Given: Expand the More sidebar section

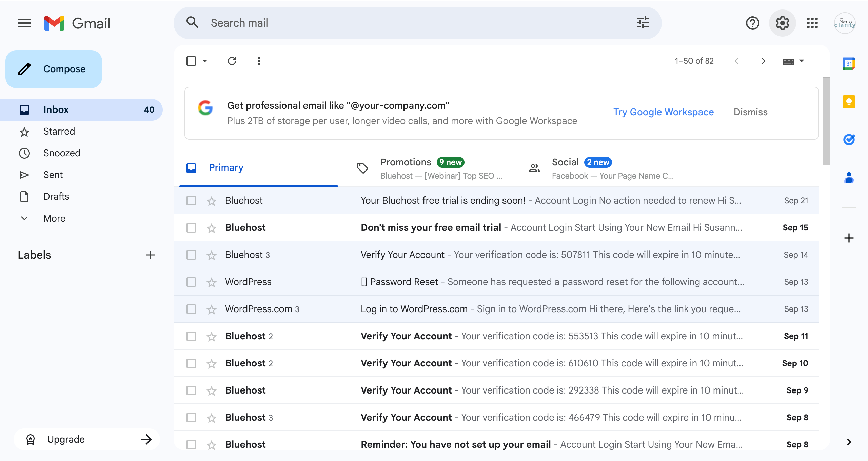Looking at the screenshot, I should tap(54, 218).
